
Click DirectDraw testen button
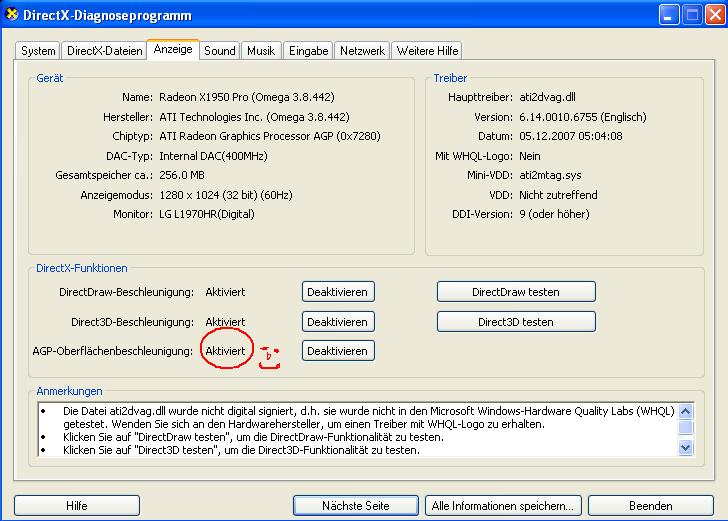tap(516, 292)
